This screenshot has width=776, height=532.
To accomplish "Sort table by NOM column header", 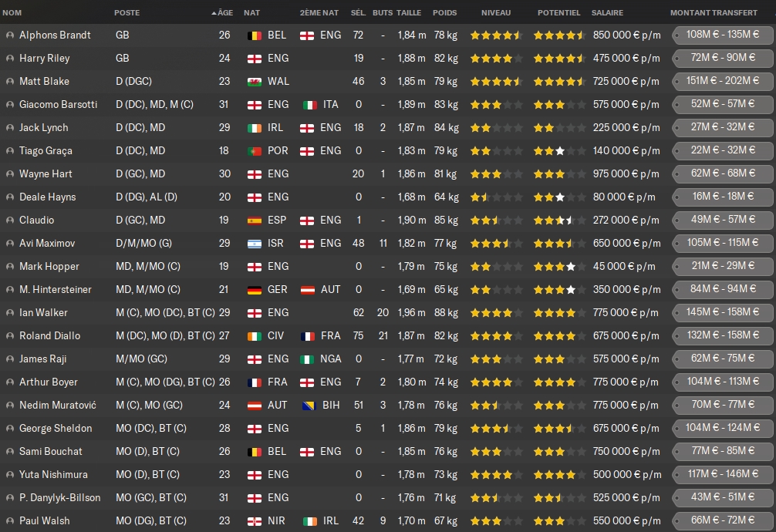I will [x=12, y=13].
